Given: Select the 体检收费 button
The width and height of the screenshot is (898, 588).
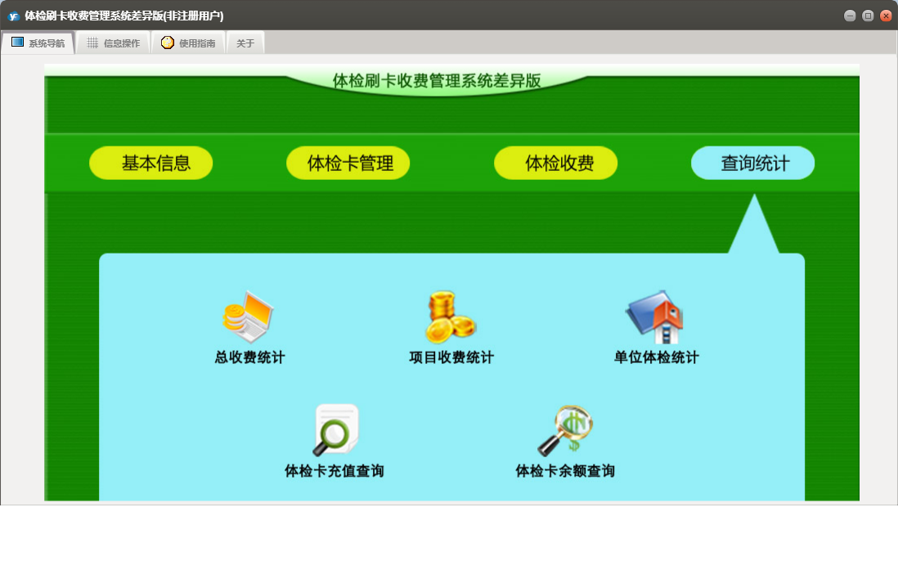Looking at the screenshot, I should pyautogui.click(x=556, y=164).
